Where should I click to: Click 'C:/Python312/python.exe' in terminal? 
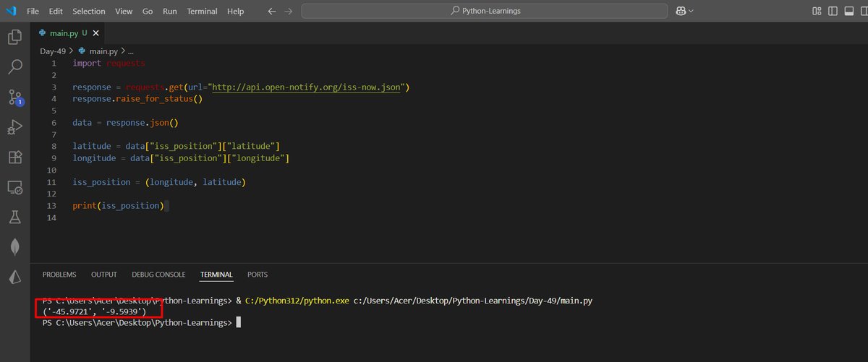[297, 300]
